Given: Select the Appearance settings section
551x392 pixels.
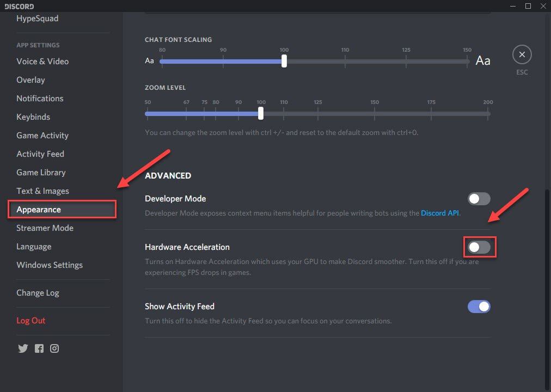Looking at the screenshot, I should coord(39,210).
